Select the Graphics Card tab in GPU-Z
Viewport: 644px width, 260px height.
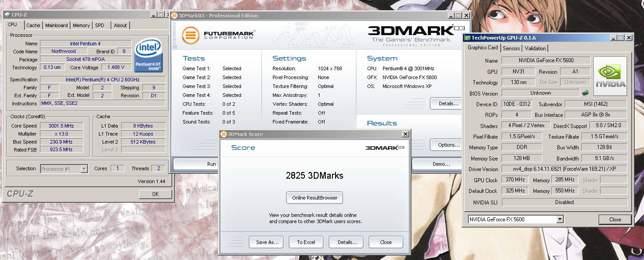click(x=483, y=48)
